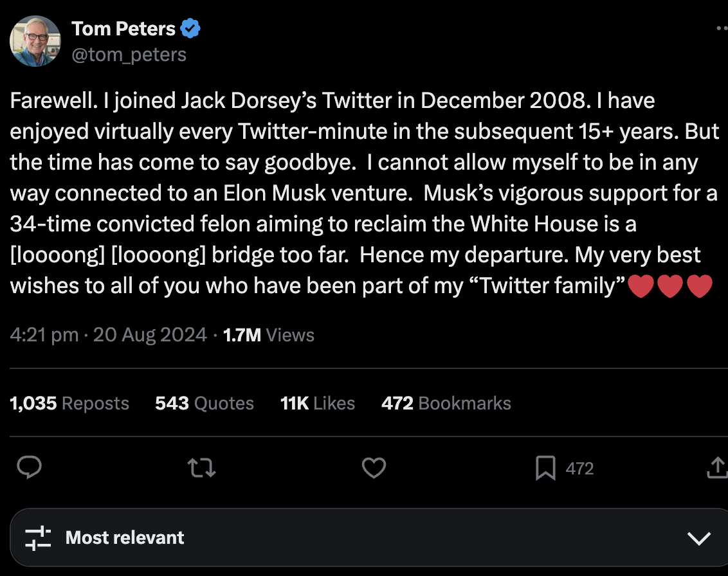Share the tweet with the upload arrow icon
Image resolution: width=728 pixels, height=576 pixels.
[x=717, y=468]
